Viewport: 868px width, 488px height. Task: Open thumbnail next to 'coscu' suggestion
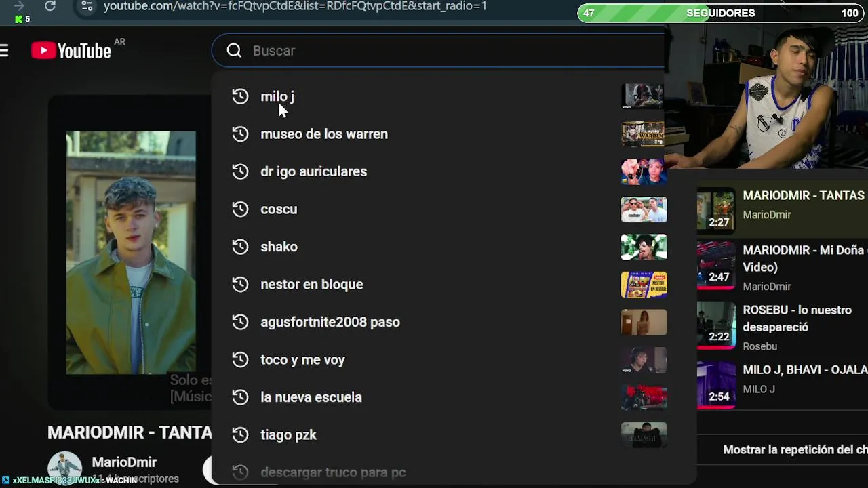point(644,209)
